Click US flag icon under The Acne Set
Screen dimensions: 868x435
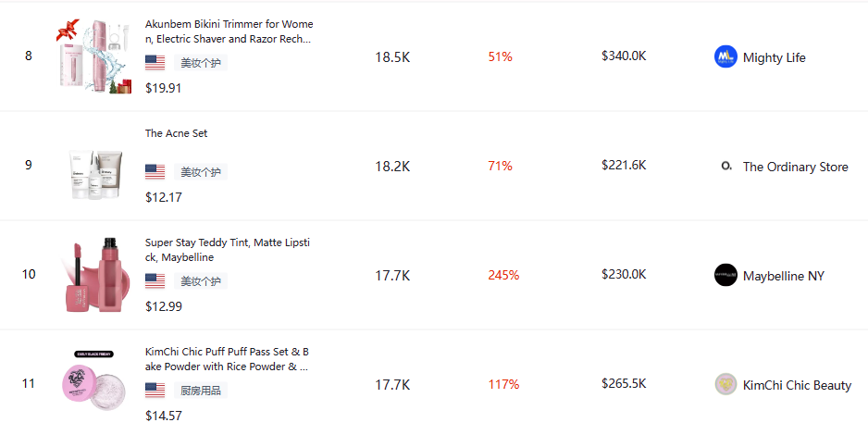tap(155, 172)
